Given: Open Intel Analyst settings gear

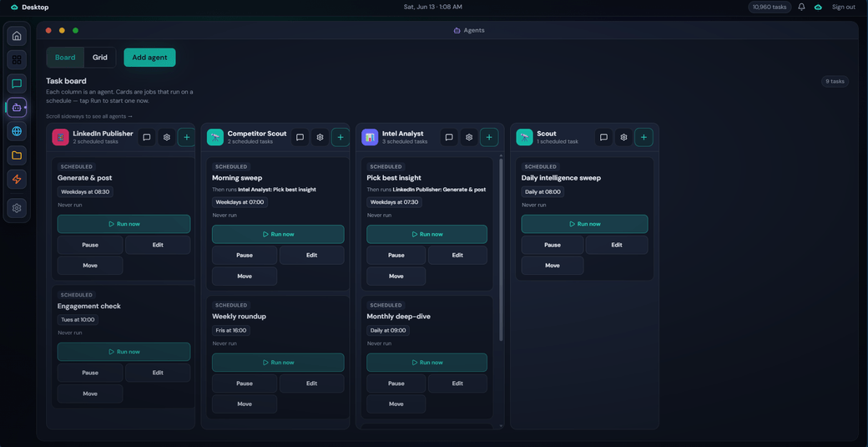Looking at the screenshot, I should click(469, 137).
